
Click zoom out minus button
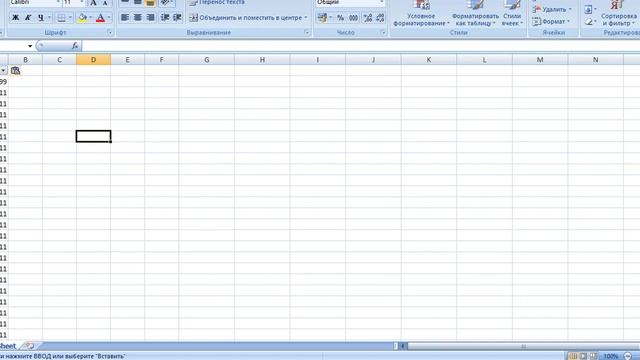point(628,356)
